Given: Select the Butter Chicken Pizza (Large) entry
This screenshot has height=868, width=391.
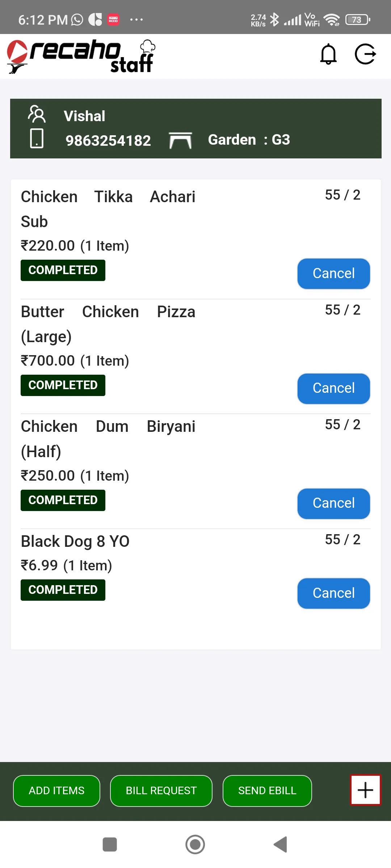Looking at the screenshot, I should tap(108, 324).
